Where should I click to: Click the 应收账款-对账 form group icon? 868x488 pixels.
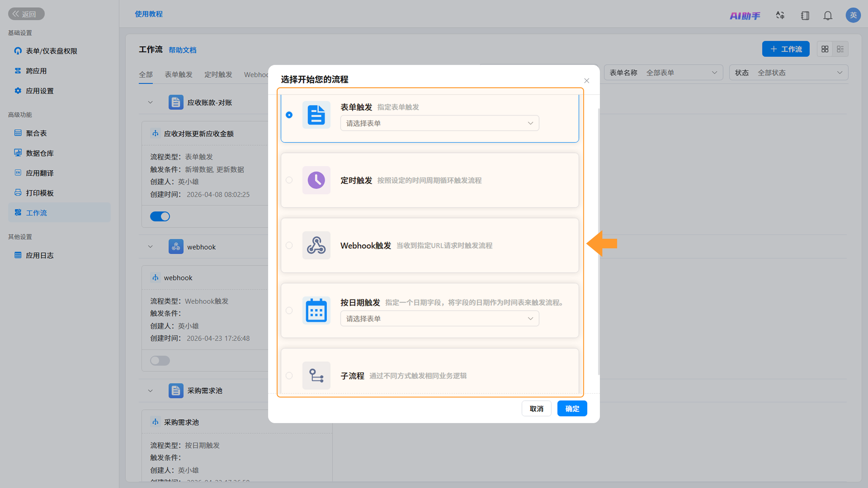click(x=176, y=102)
